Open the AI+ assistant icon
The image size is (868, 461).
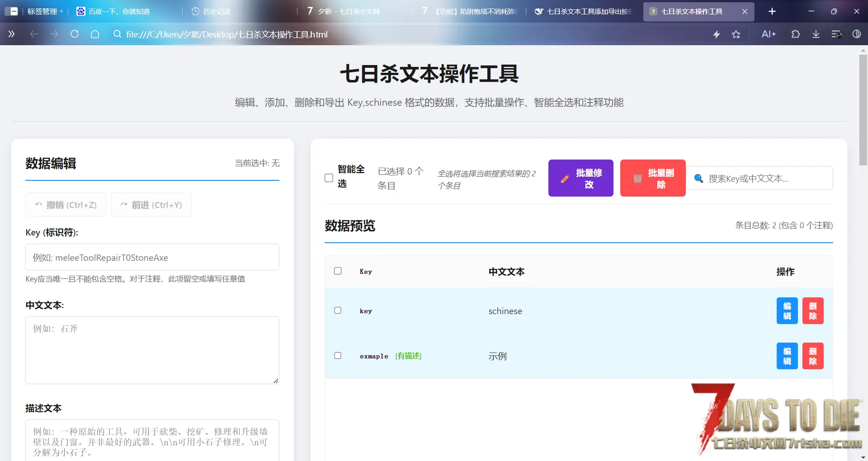pos(768,34)
